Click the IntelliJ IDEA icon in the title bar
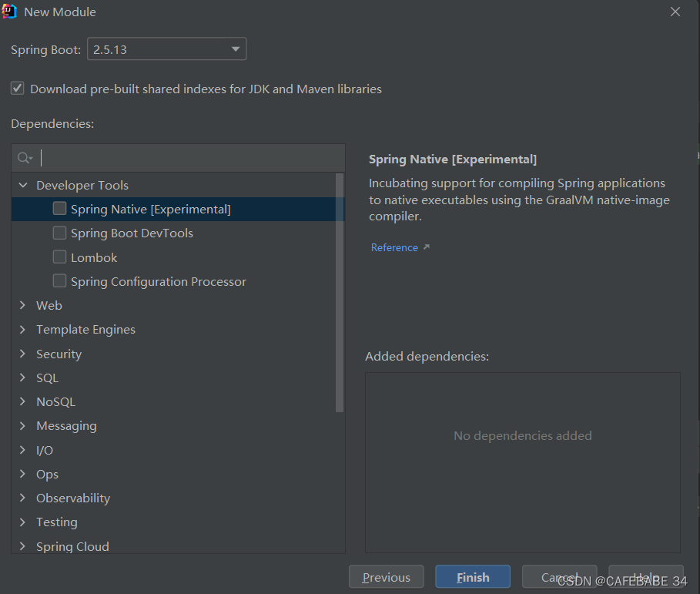Viewport: 700px width, 594px height. pyautogui.click(x=9, y=12)
